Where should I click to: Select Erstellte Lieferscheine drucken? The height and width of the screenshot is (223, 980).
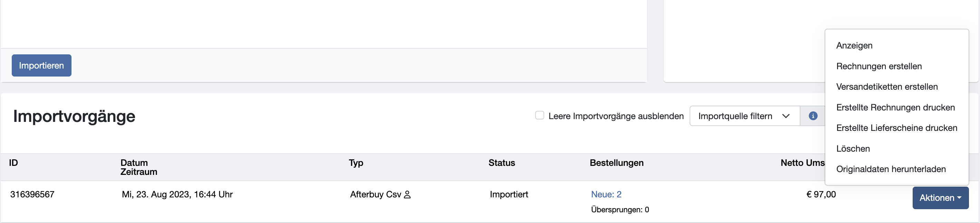[x=896, y=128]
